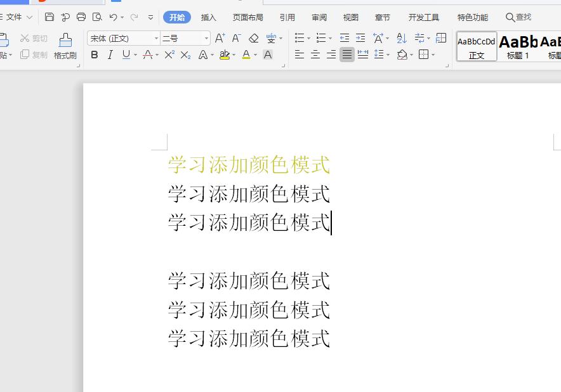
Task: Toggle italic formatting
Action: tap(109, 55)
